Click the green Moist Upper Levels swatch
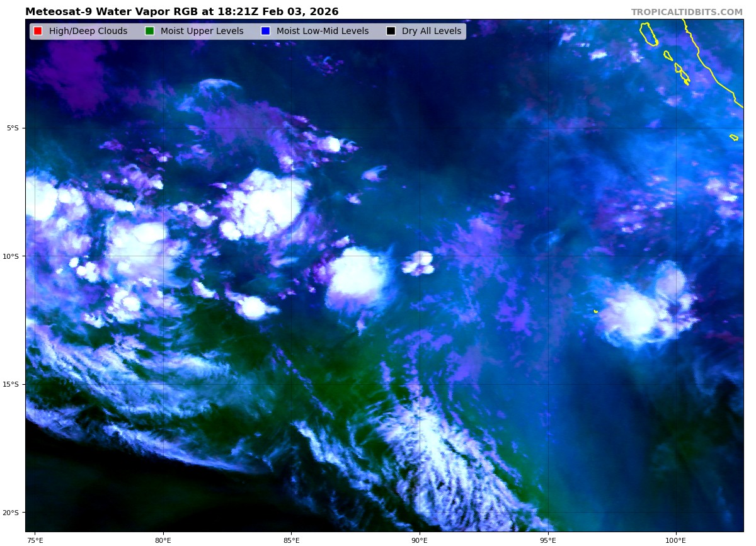 tap(149, 31)
